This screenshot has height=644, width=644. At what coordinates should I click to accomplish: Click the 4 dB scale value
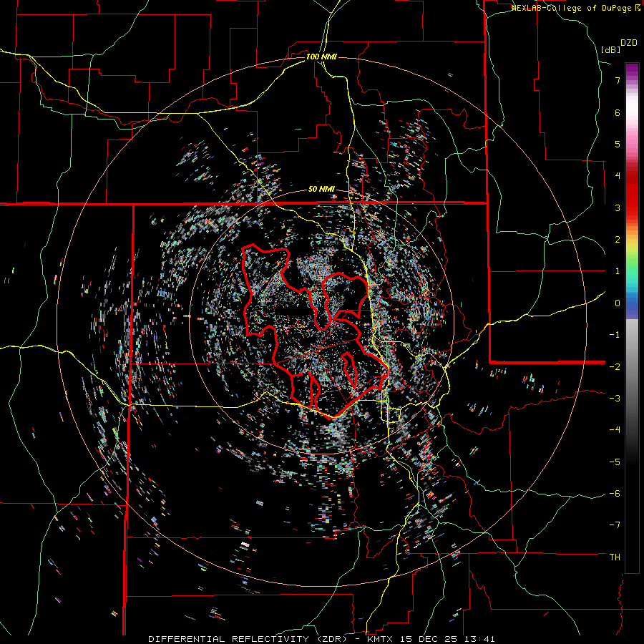[618, 176]
